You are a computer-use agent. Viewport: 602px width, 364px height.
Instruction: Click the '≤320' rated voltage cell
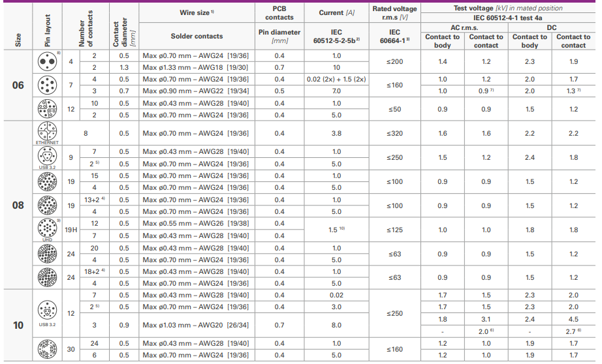pos(394,133)
